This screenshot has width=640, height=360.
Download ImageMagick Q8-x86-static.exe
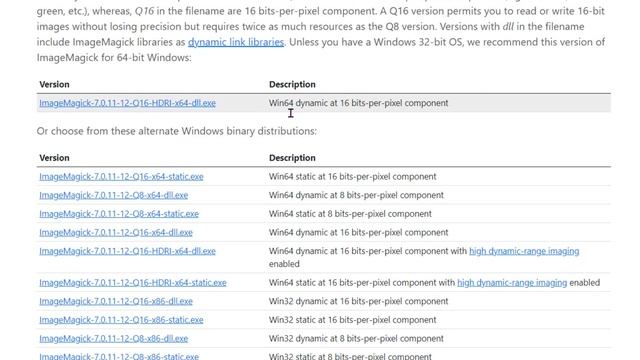click(119, 356)
